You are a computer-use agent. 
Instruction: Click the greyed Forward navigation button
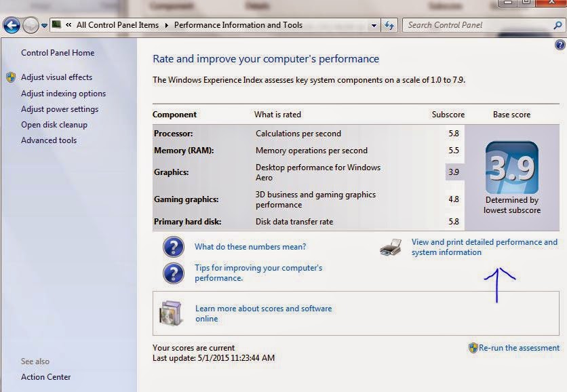click(31, 25)
